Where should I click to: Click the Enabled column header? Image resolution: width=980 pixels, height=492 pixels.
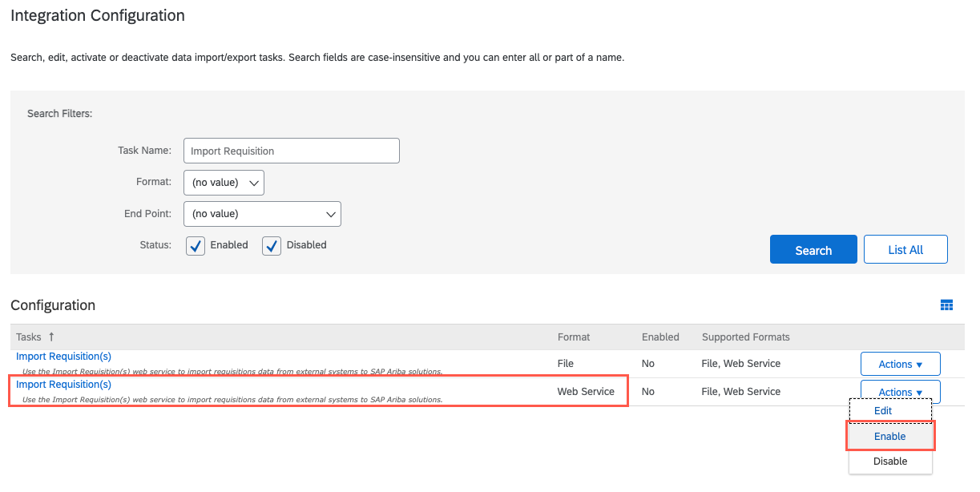coord(659,337)
